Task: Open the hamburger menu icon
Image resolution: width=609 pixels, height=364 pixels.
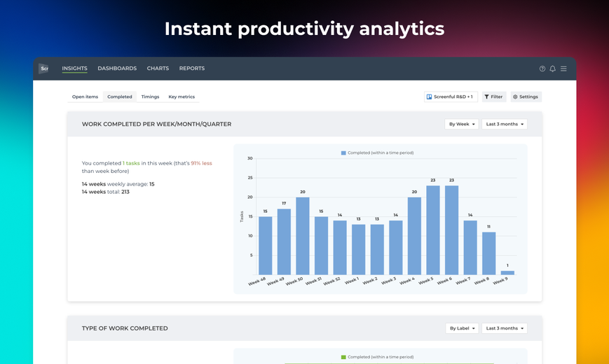Action: (563, 69)
